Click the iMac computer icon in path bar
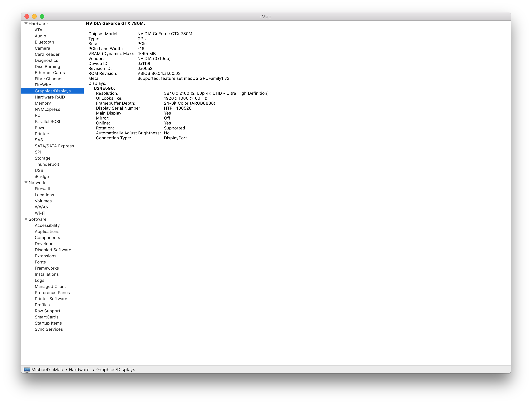 pos(27,370)
